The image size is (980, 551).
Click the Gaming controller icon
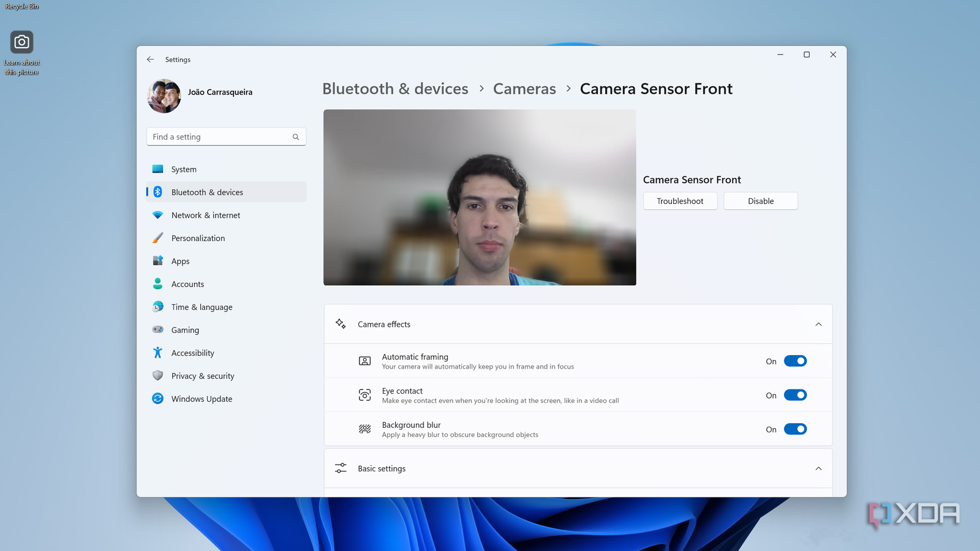tap(158, 329)
